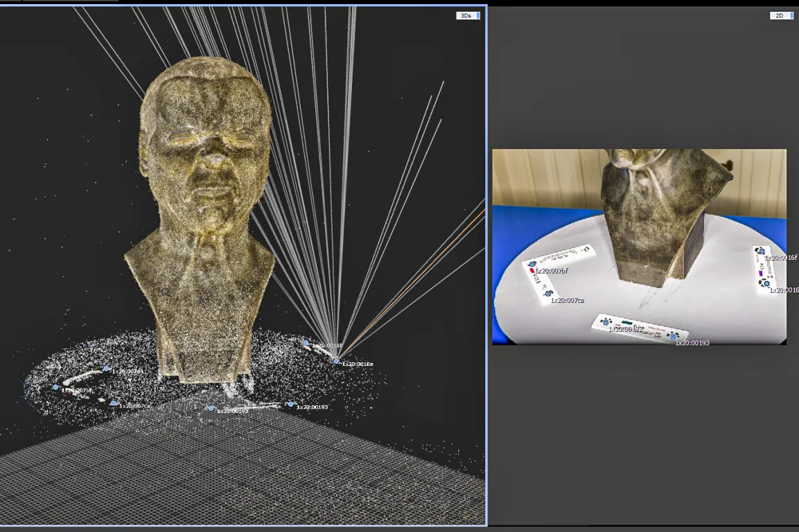Viewport: 799px width, 532px height.
Task: Pick the 1x20:007bf target in the 2D image
Action: [x=532, y=265]
